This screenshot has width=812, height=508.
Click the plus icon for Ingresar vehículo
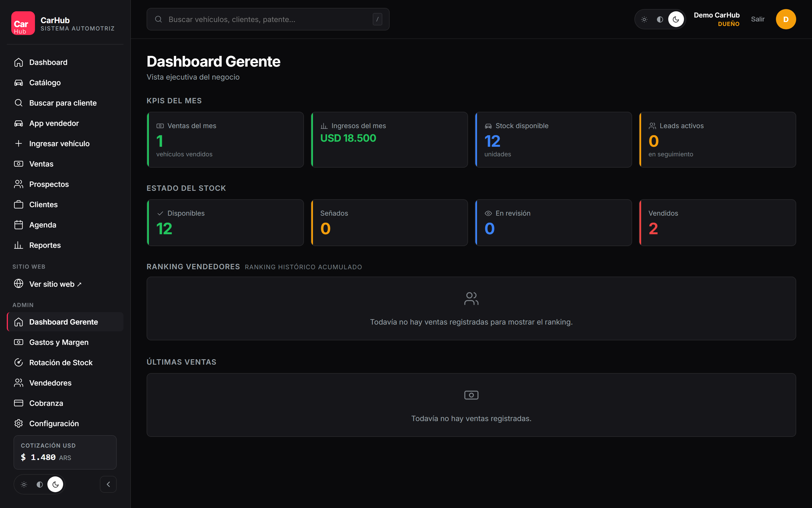18,143
